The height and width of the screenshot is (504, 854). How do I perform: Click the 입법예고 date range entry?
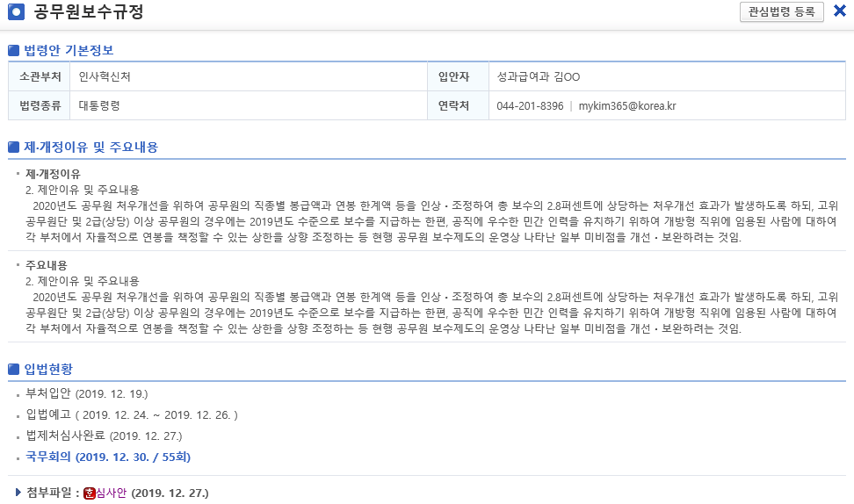click(132, 414)
